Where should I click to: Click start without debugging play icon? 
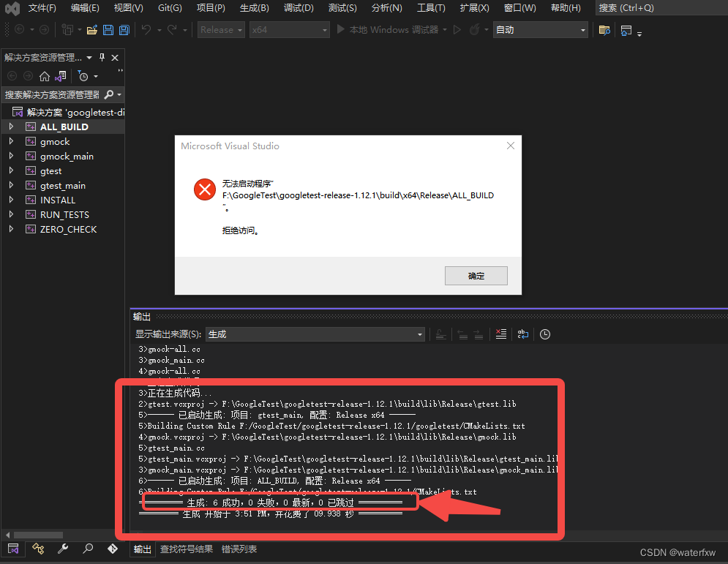(457, 30)
